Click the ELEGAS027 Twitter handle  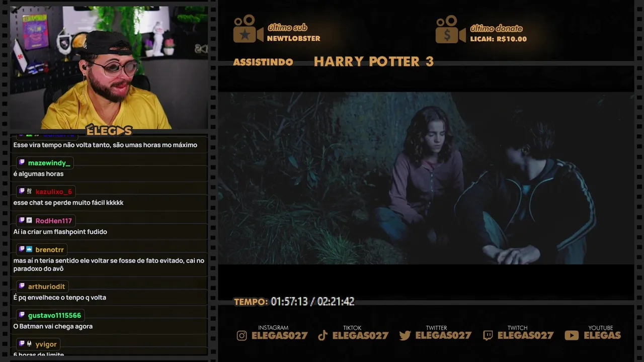click(x=443, y=335)
